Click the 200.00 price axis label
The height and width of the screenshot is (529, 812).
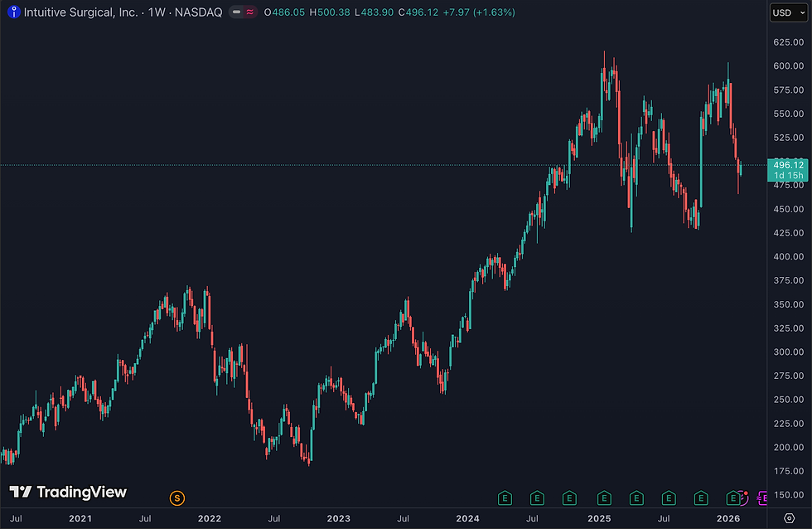coord(788,447)
